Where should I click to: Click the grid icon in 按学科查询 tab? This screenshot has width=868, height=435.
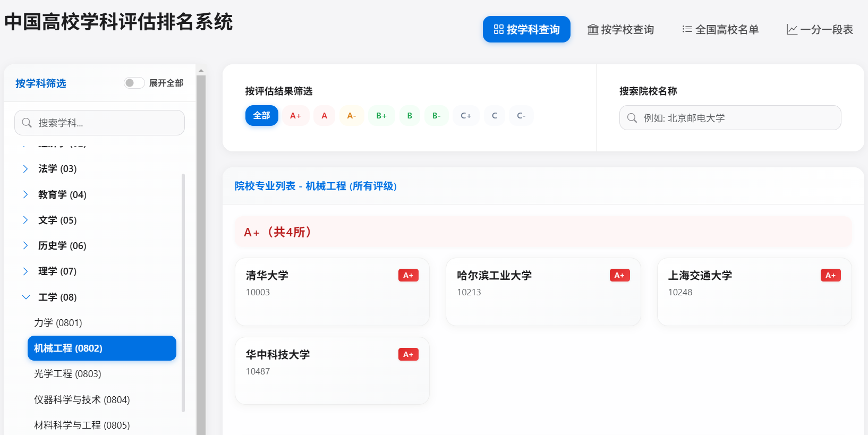(x=498, y=30)
